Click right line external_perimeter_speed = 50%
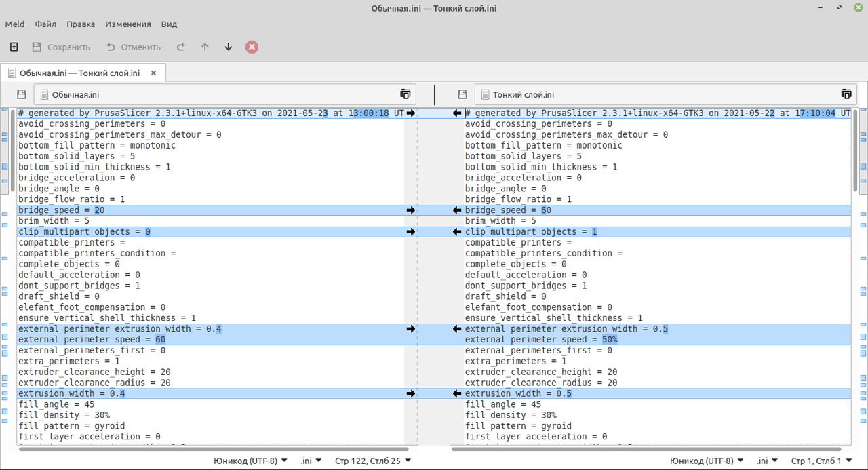Viewport: 868px width, 470px height. click(541, 340)
